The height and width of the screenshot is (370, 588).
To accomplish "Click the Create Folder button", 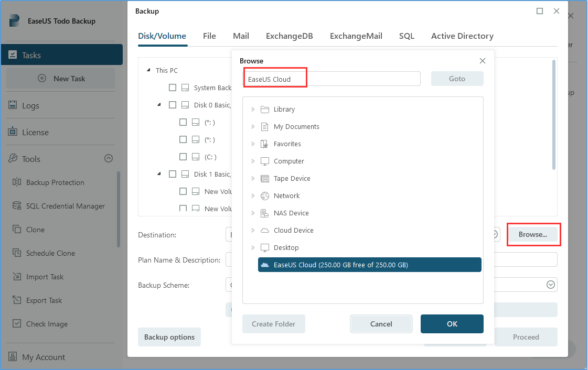I will coord(273,324).
